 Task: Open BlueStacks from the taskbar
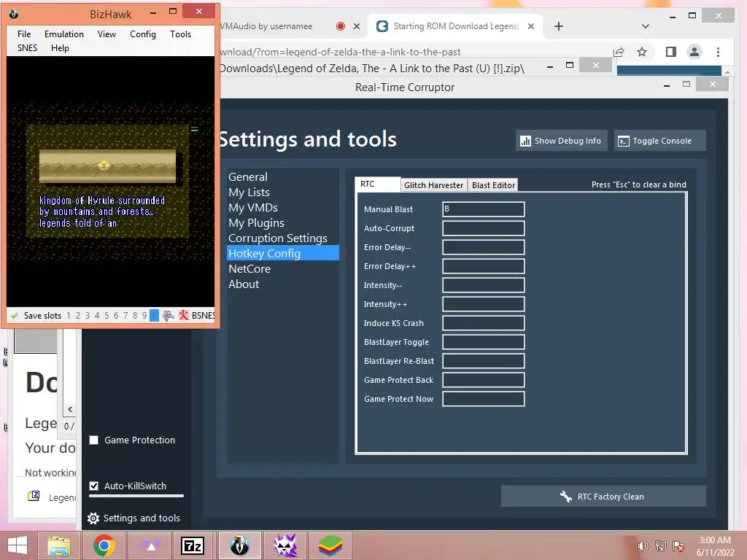click(x=330, y=545)
